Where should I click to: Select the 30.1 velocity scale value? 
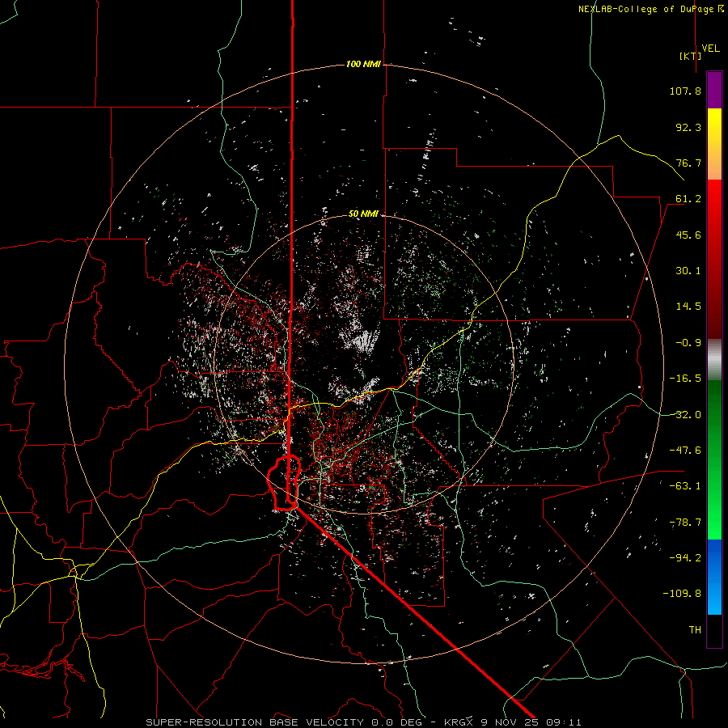(x=688, y=271)
